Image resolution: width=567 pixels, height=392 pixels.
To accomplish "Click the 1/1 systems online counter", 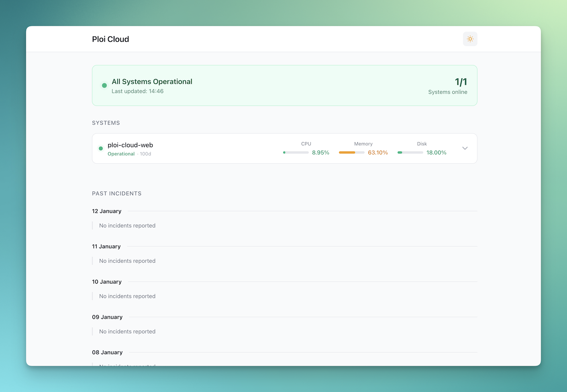I will [x=461, y=82].
